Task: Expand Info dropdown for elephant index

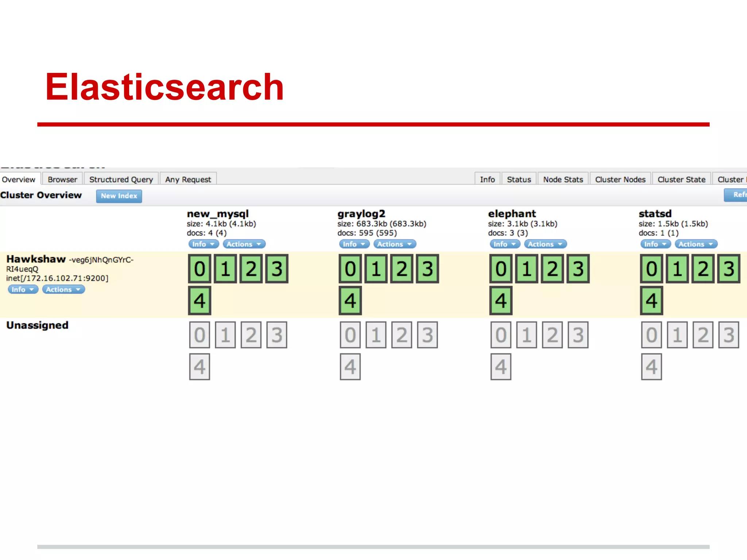Action: click(x=505, y=244)
